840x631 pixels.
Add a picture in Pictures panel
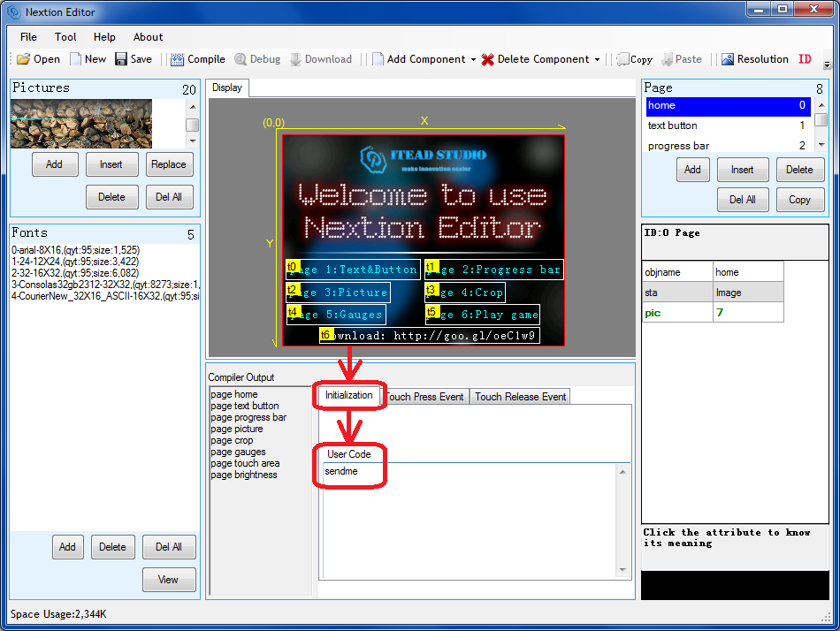(x=55, y=164)
